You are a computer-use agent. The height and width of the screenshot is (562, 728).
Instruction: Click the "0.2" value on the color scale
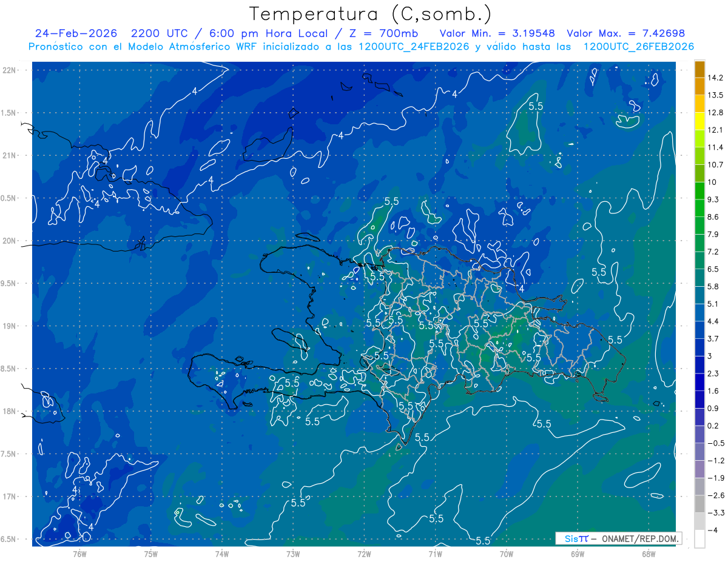tap(714, 426)
